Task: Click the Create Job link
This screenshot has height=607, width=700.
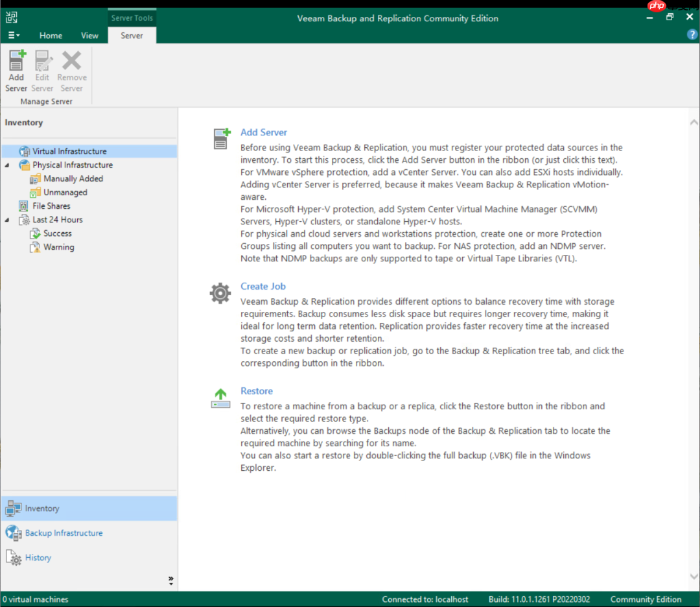Action: pyautogui.click(x=262, y=286)
